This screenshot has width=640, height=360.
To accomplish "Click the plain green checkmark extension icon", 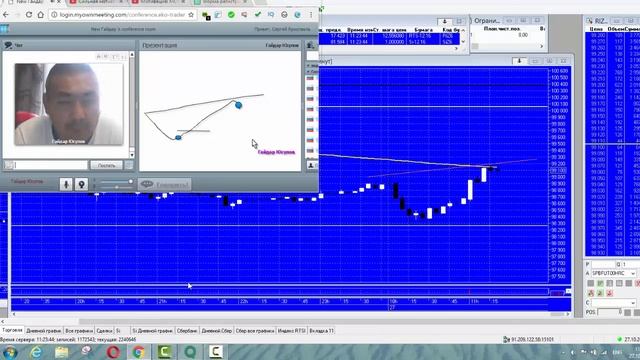I will coord(258,15).
